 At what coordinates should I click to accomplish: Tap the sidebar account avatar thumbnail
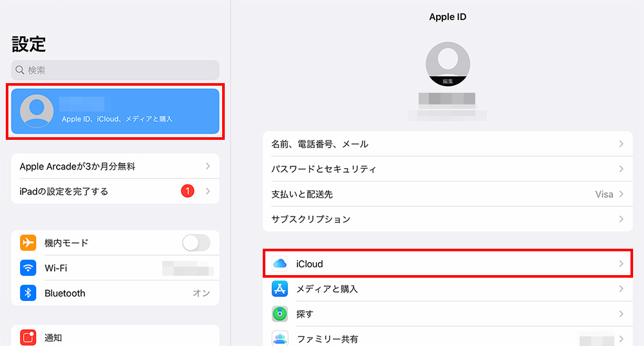(37, 111)
